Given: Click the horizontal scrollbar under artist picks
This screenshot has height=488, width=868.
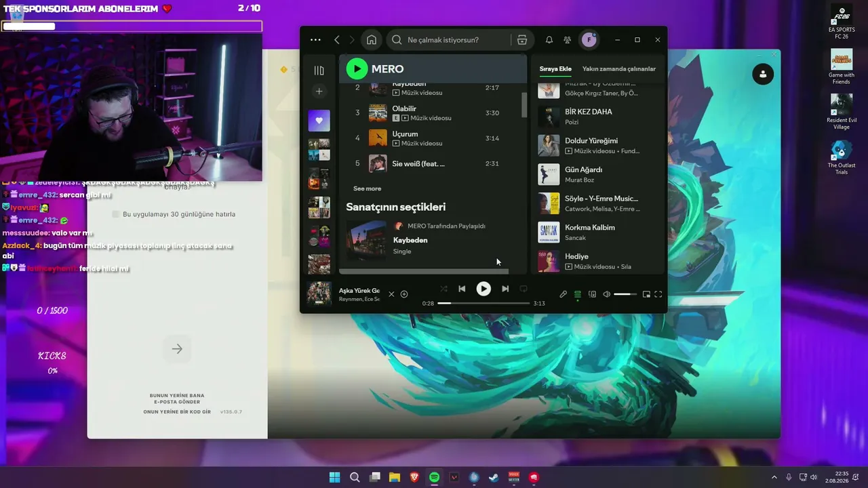Looking at the screenshot, I should 424,271.
